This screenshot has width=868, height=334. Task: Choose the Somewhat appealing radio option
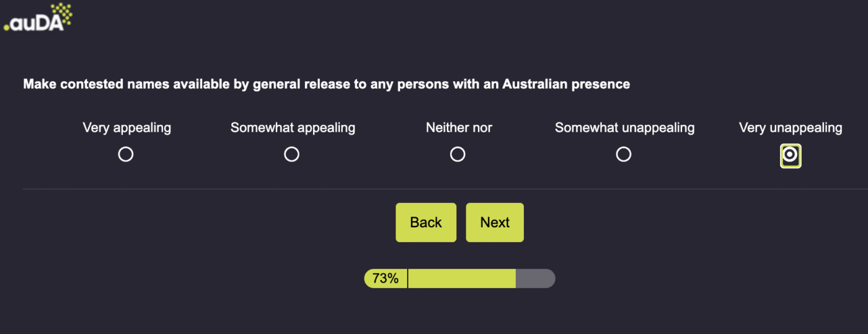pos(292,155)
